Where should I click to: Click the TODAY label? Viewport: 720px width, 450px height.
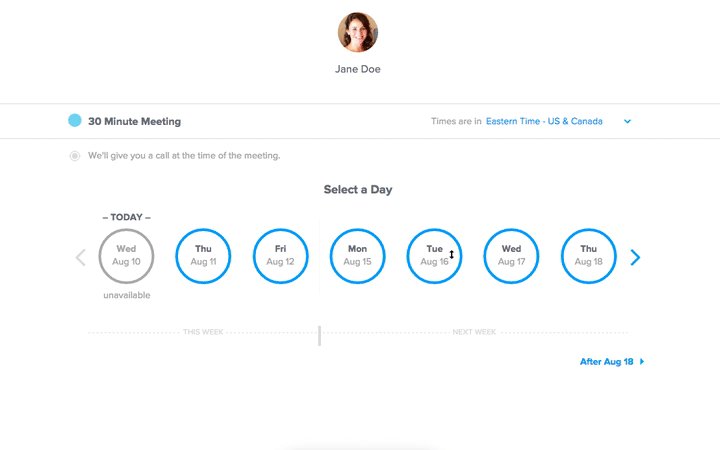[127, 217]
